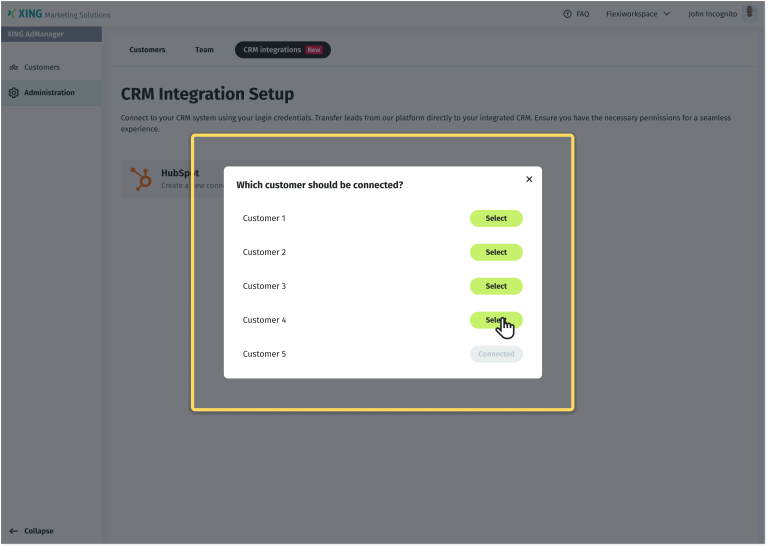Click the Customers sidebar icon
Image resolution: width=768 pixels, height=547 pixels.
point(13,67)
